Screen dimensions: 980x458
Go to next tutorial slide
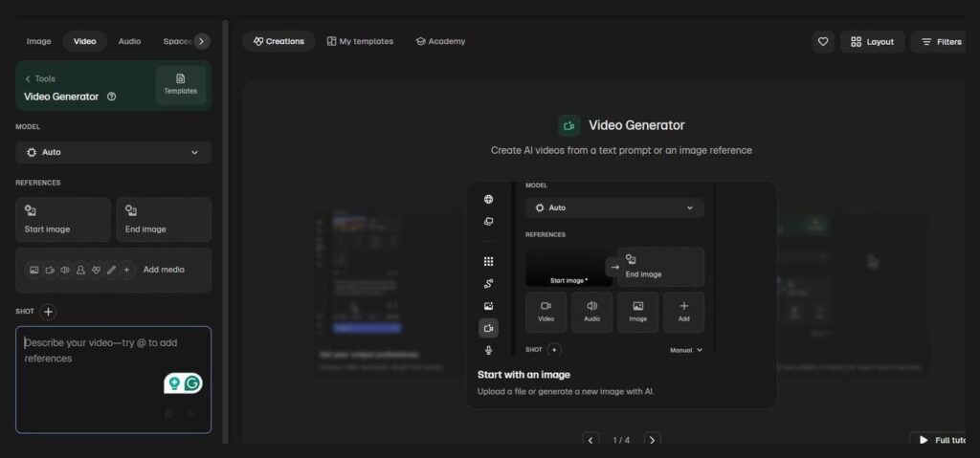(652, 440)
